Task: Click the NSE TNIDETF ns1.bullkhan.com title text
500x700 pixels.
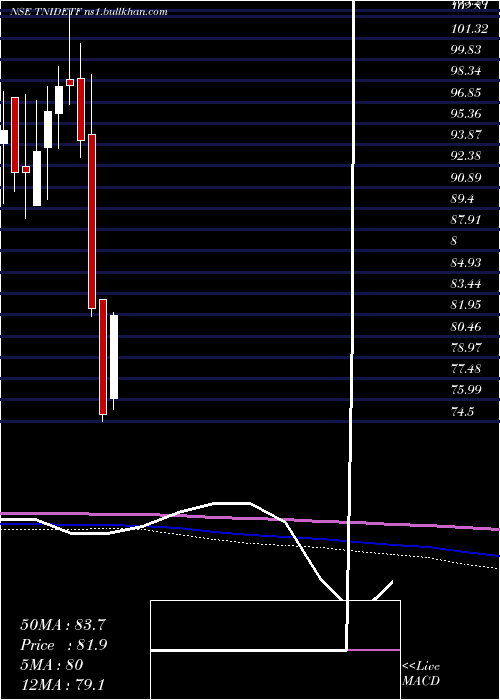Action: (x=89, y=12)
